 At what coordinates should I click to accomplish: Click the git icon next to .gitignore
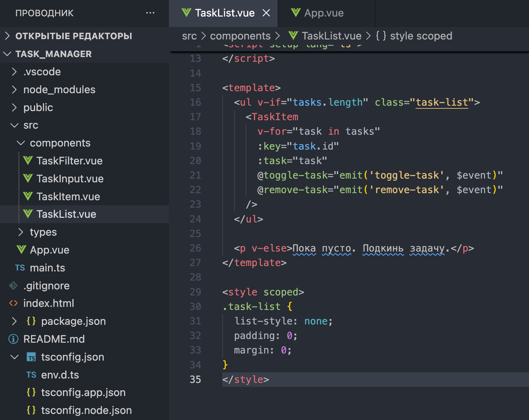(x=13, y=286)
